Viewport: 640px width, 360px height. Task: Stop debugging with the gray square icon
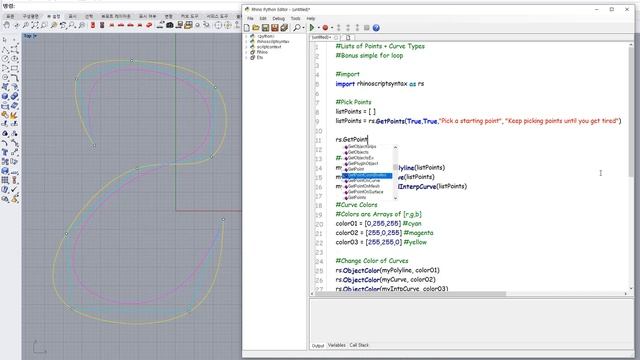pyautogui.click(x=367, y=27)
